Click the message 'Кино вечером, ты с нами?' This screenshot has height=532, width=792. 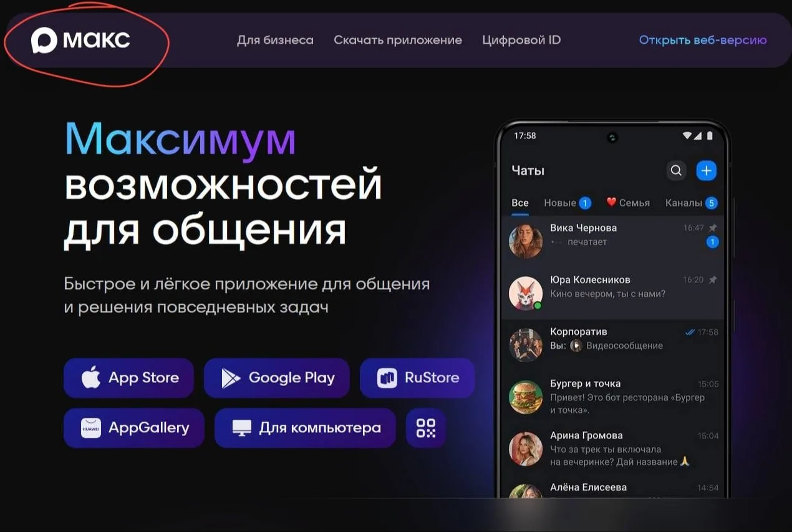(607, 294)
